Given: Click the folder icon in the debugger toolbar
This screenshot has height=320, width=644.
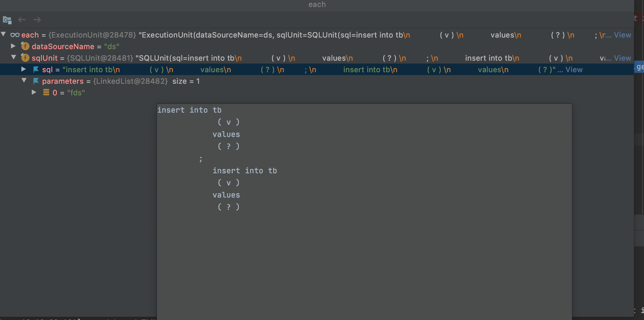Looking at the screenshot, I should tap(7, 20).
